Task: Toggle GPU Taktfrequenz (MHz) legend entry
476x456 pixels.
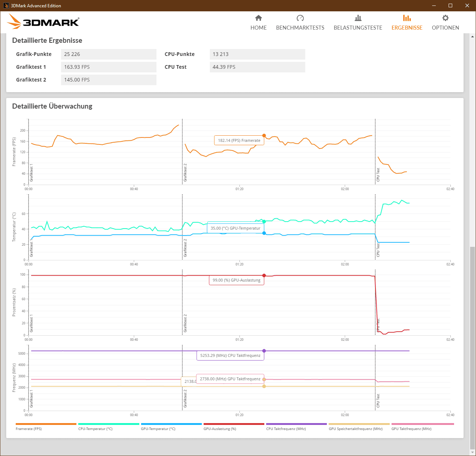Action: [x=423, y=427]
